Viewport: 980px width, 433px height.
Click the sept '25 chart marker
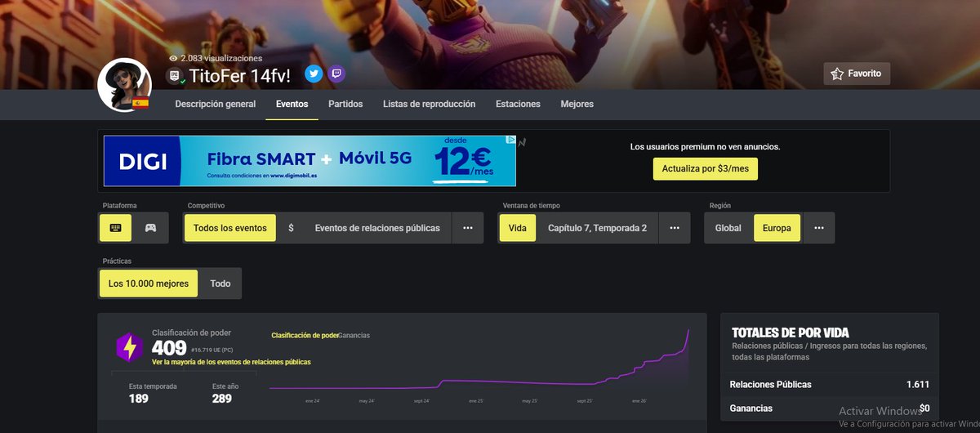pyautogui.click(x=584, y=401)
